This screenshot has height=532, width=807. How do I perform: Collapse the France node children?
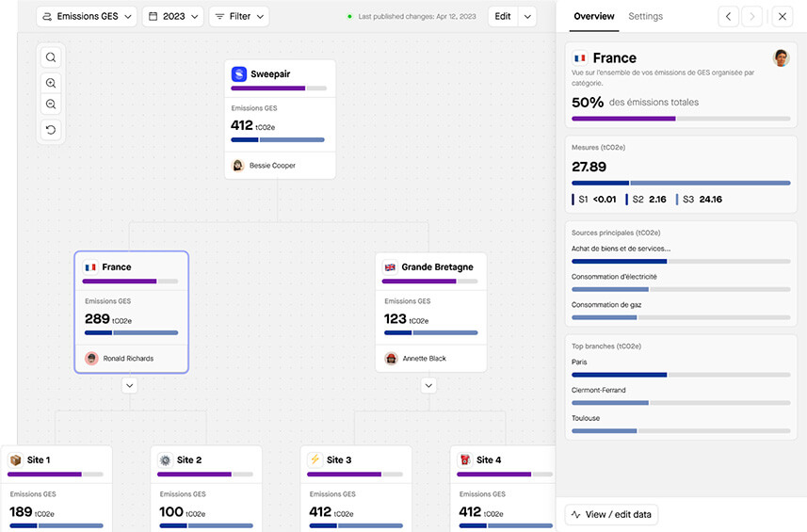(130, 385)
